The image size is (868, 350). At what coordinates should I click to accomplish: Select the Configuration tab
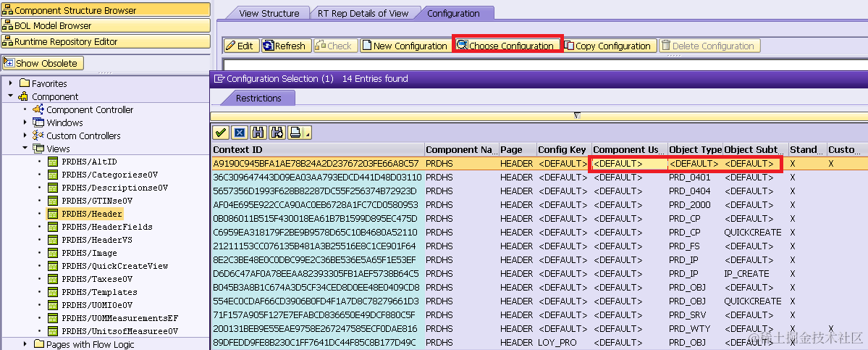[453, 13]
